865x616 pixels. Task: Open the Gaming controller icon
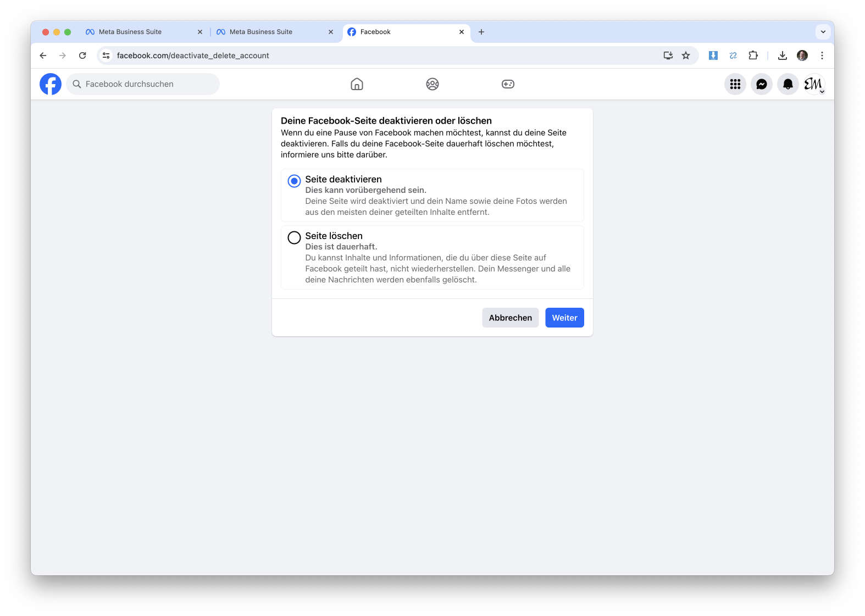[x=508, y=84]
